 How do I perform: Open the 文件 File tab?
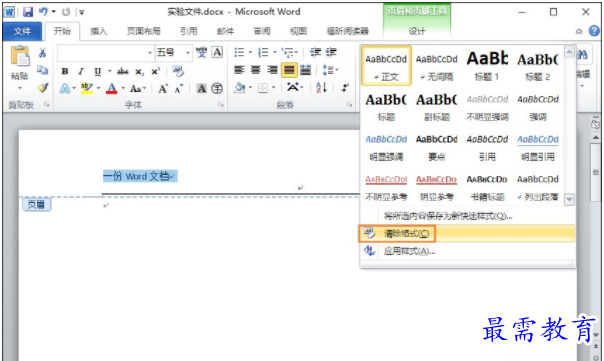pyautogui.click(x=22, y=31)
